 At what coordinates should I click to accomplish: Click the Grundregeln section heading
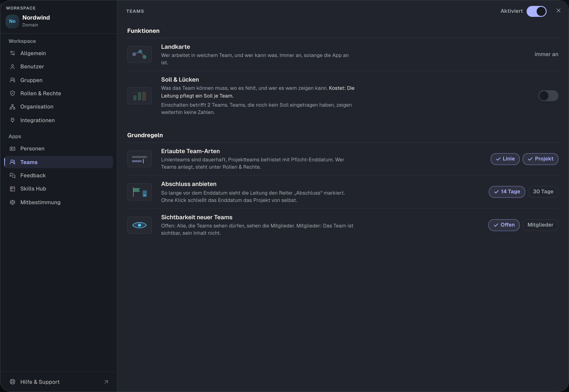(x=145, y=135)
